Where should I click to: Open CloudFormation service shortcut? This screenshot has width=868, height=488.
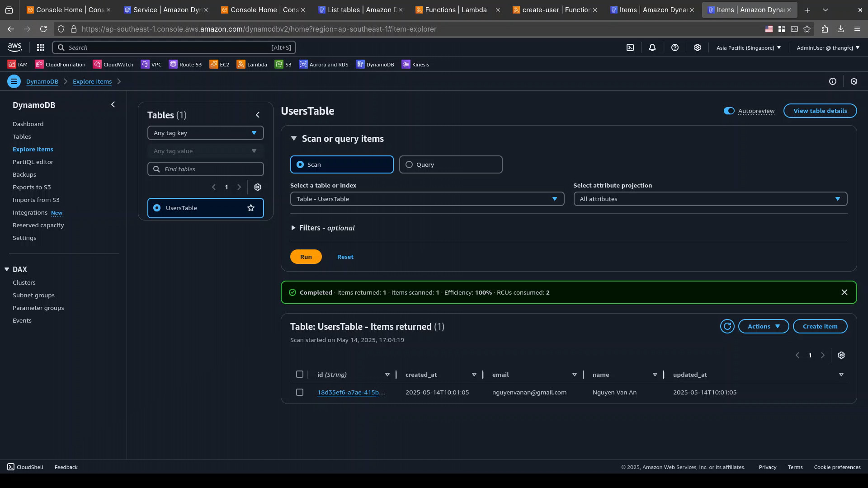(61, 64)
